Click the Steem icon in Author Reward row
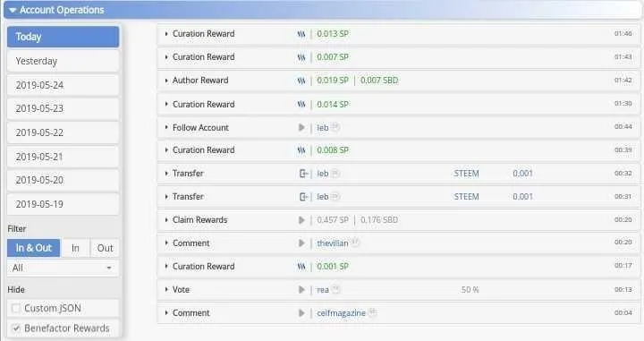The height and width of the screenshot is (341, 644). (301, 81)
